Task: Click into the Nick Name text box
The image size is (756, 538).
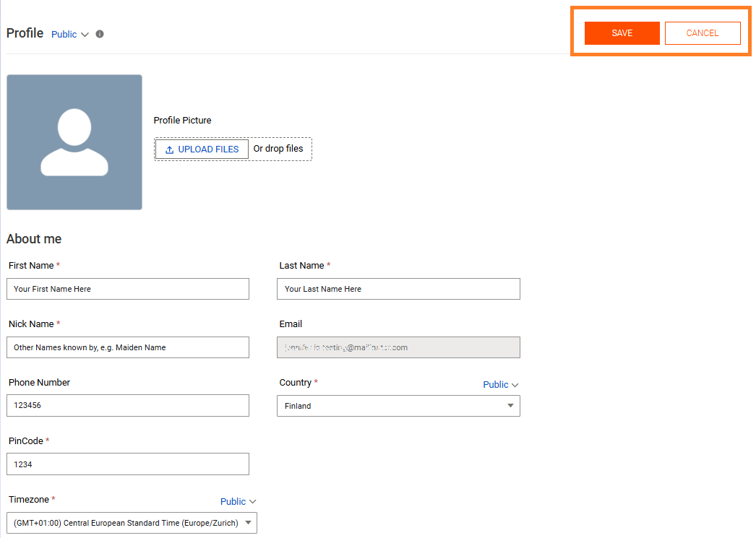Action: click(128, 347)
